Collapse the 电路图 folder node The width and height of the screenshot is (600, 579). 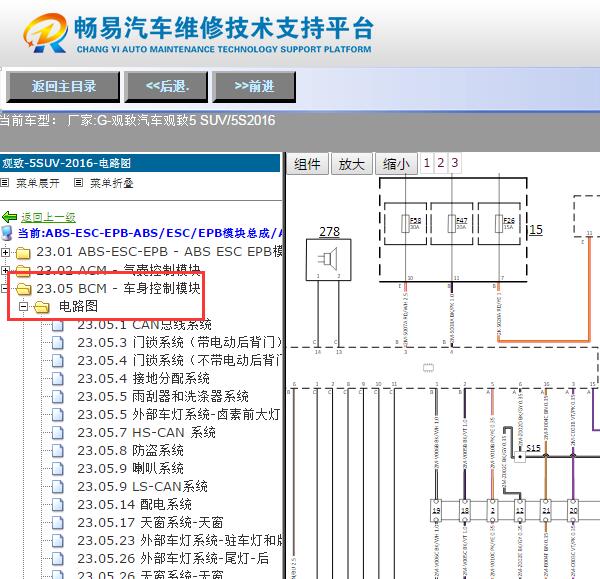pos(23,306)
